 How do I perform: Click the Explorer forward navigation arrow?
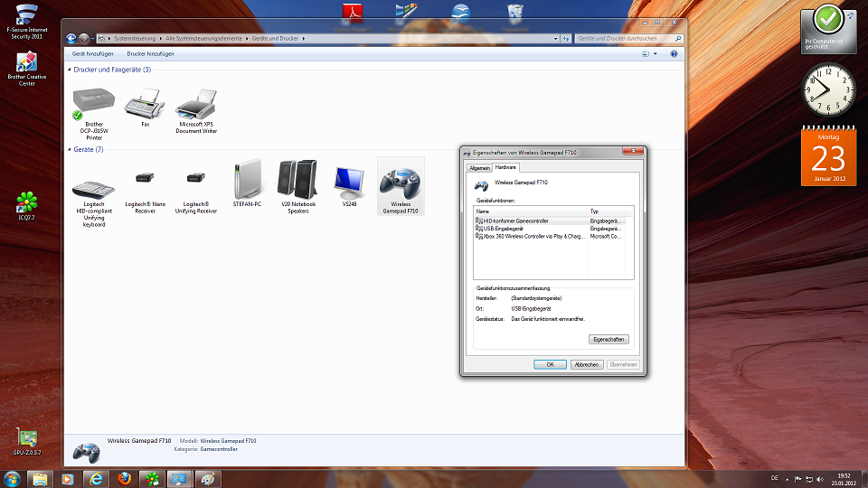coord(83,38)
